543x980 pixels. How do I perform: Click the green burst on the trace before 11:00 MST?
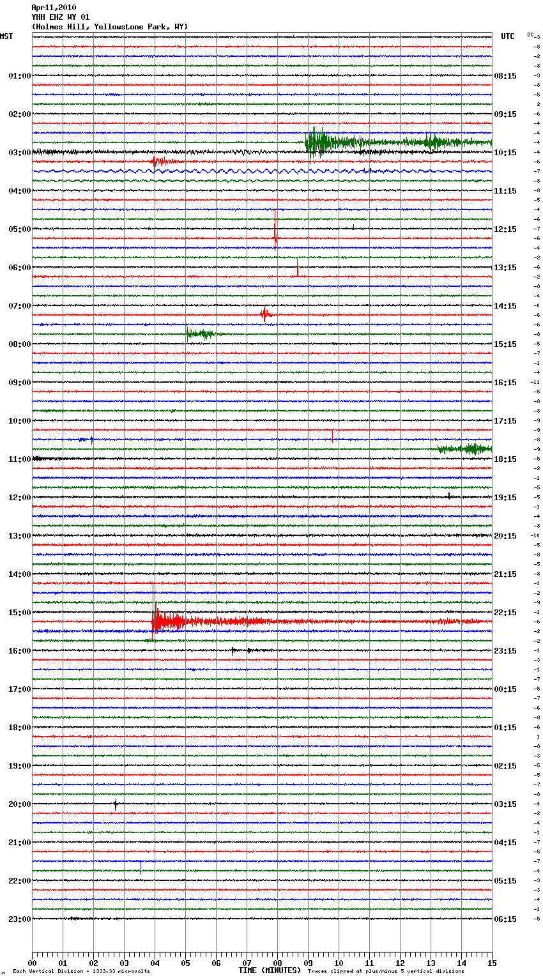(465, 448)
